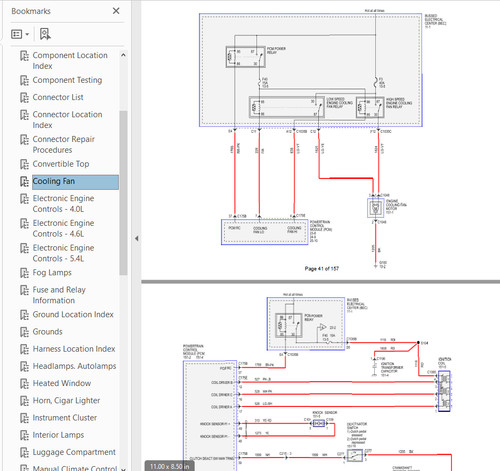Close the Bookmarks panel
Screen dimensions: 500x471
[116, 11]
